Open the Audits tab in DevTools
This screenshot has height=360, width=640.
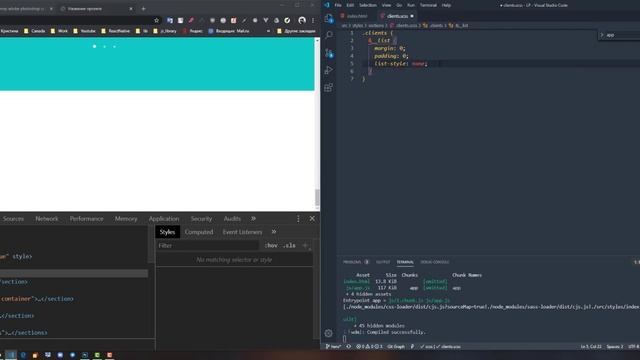[x=232, y=219]
